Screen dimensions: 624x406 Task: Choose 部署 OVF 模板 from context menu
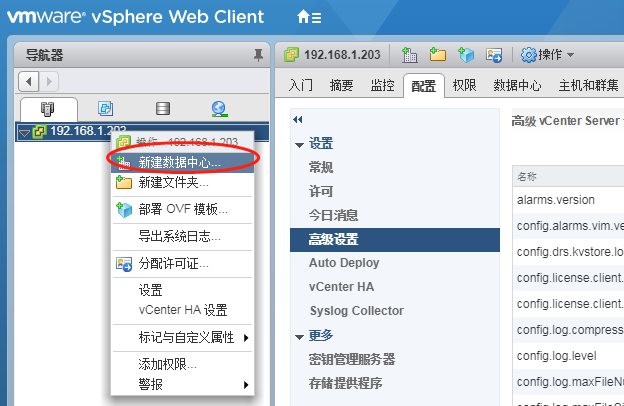(183, 209)
